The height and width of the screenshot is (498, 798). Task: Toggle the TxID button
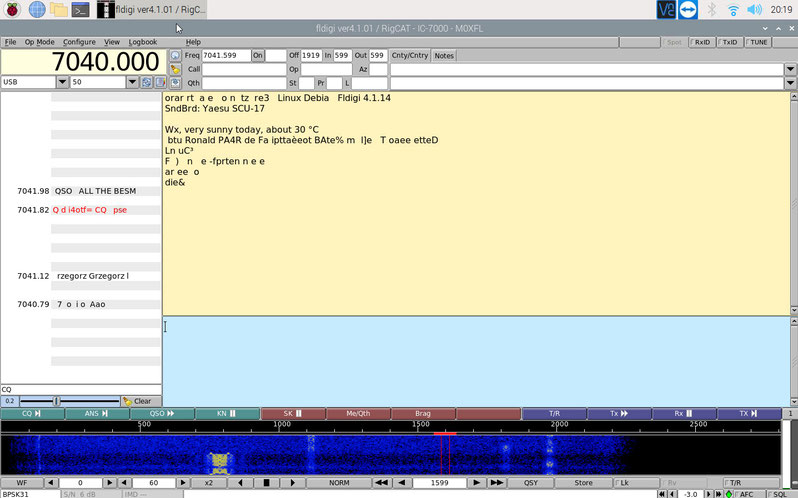(730, 42)
